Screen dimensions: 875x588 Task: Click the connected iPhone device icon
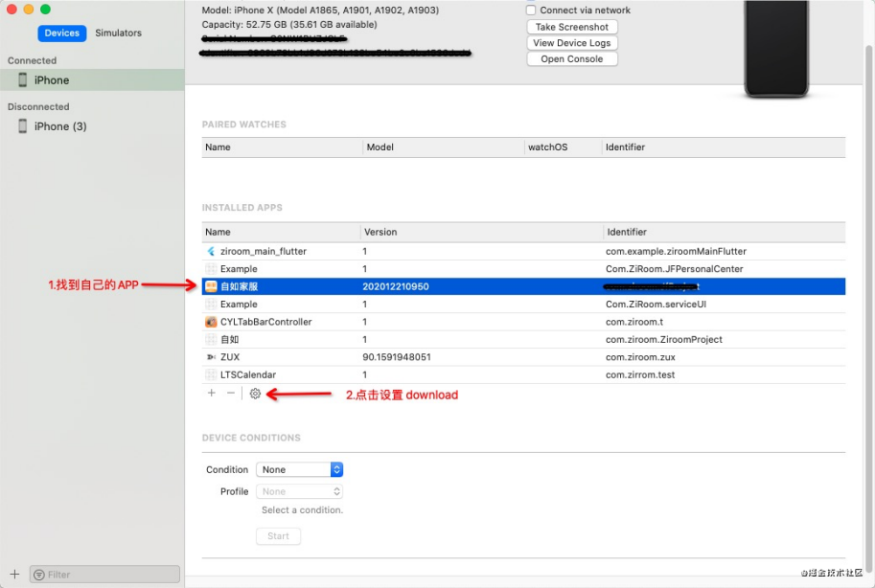click(x=22, y=79)
